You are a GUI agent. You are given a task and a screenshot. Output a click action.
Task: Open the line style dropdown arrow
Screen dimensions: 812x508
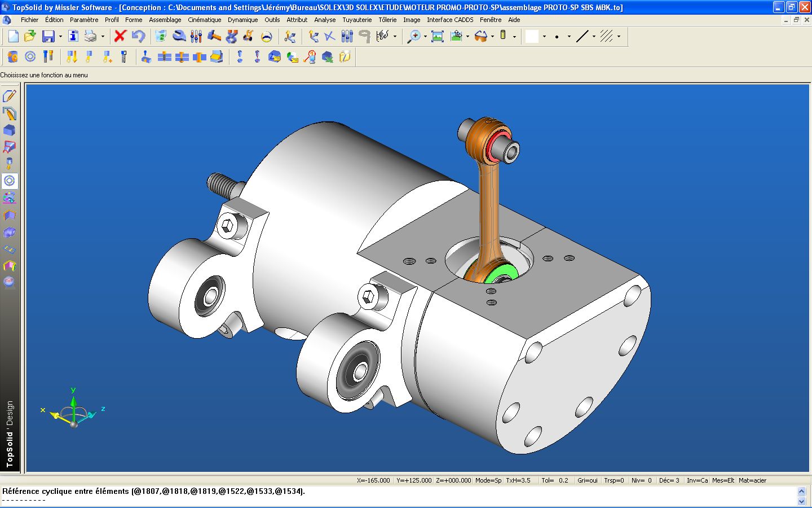point(594,37)
